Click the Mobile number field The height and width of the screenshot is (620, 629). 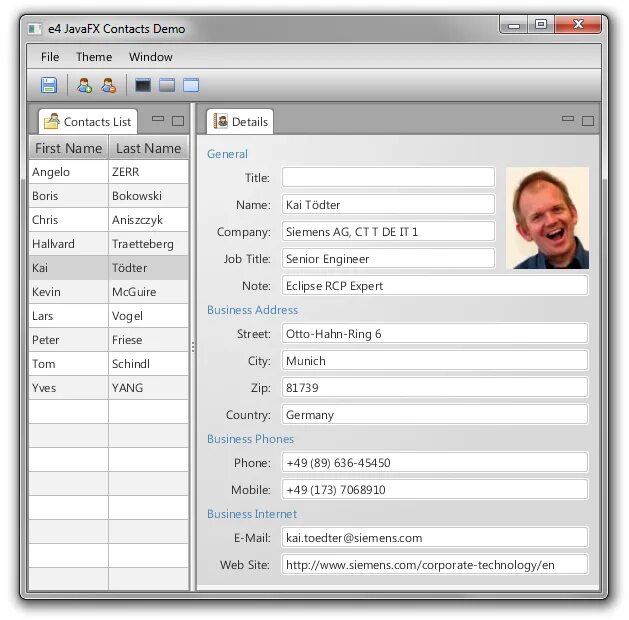tap(435, 489)
